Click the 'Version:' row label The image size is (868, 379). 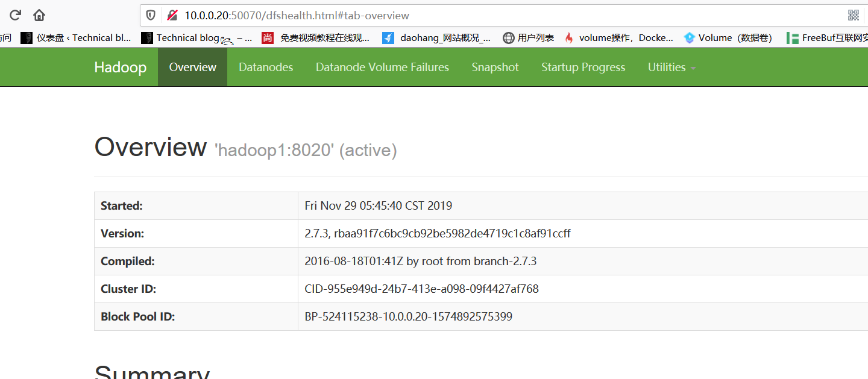122,234
